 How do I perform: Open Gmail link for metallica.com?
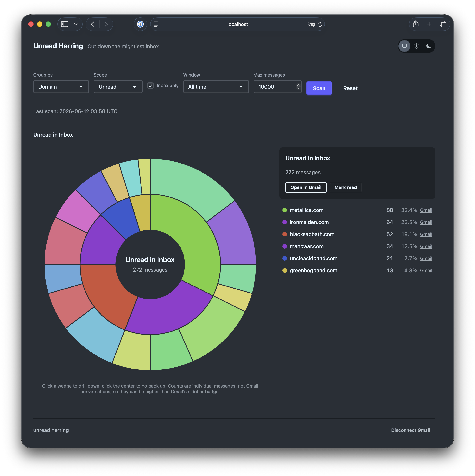pos(426,210)
